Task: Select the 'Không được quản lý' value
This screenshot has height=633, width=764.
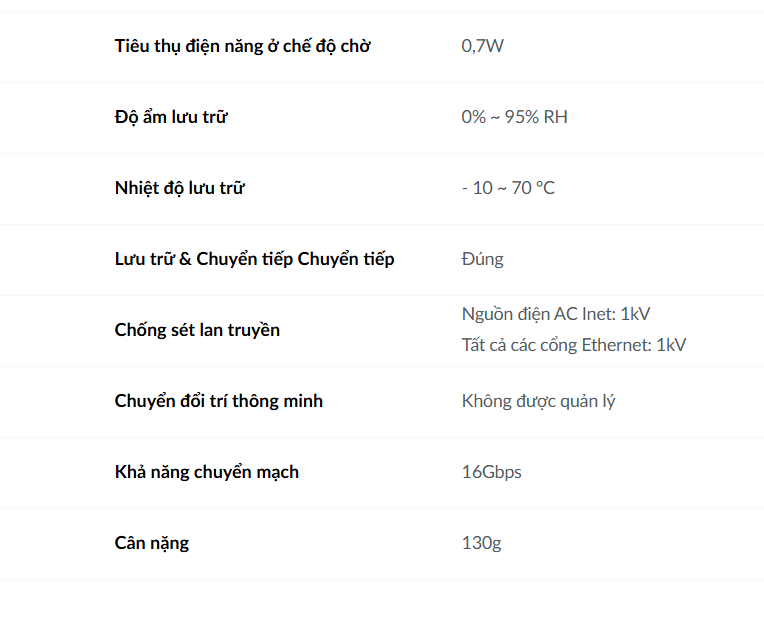Action: (538, 402)
